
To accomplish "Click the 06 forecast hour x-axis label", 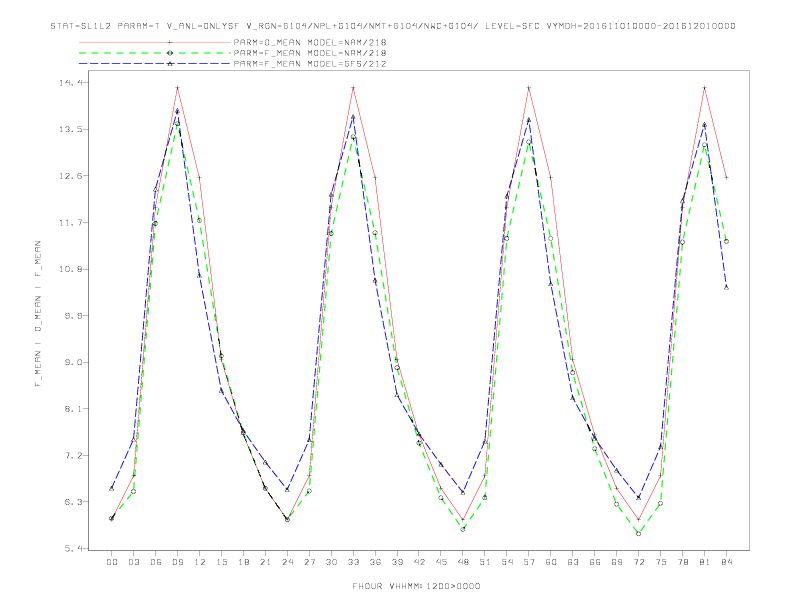I will (156, 562).
